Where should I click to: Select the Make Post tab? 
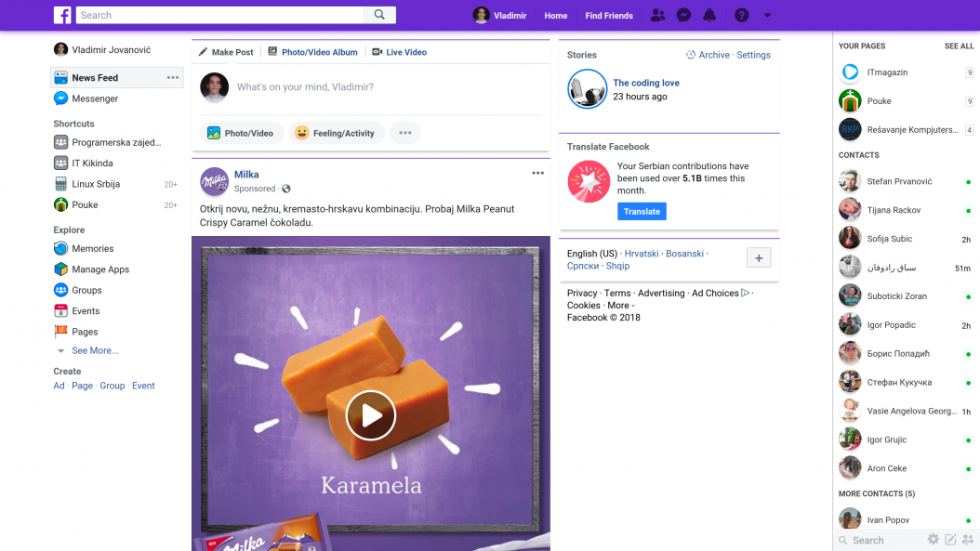(226, 52)
